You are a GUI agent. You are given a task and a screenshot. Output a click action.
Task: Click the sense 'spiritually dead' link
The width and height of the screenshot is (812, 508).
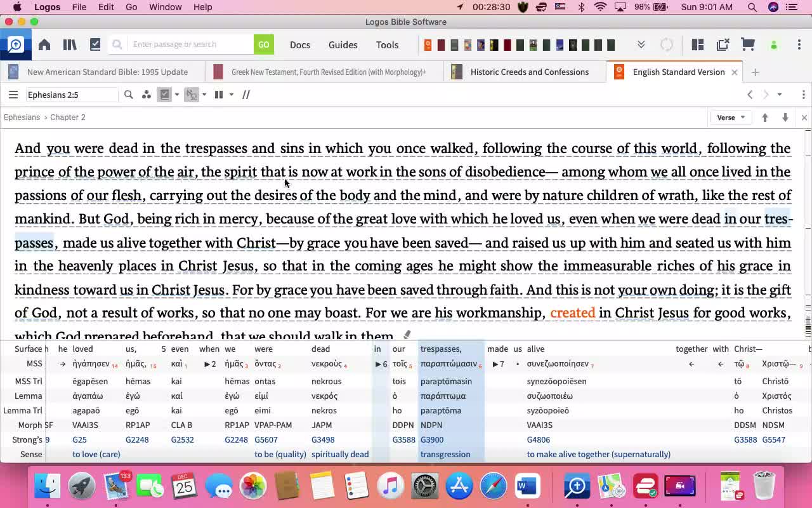(340, 454)
